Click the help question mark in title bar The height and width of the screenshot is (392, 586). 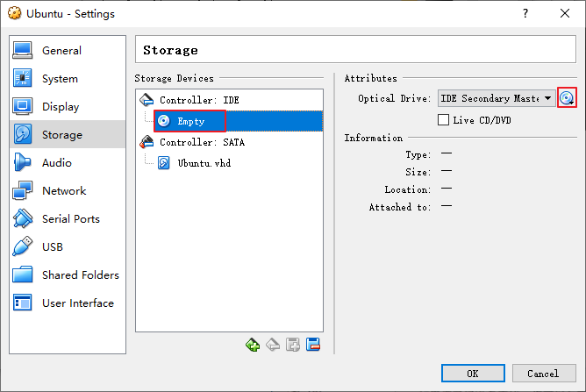pos(525,14)
